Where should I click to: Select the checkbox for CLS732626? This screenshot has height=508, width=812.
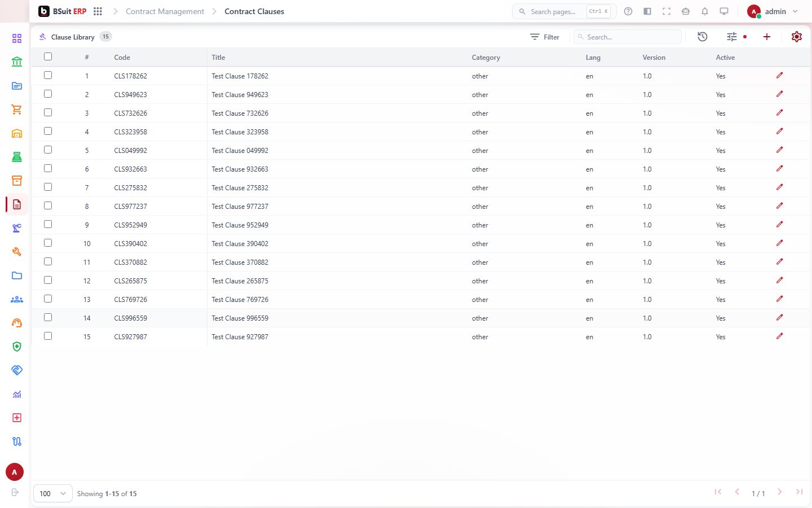(48, 112)
